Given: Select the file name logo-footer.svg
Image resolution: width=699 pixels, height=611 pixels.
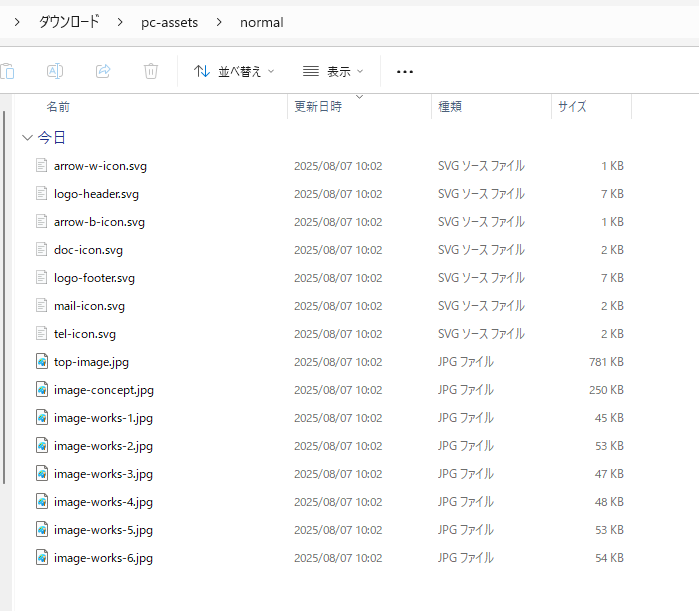Looking at the screenshot, I should tap(95, 279).
